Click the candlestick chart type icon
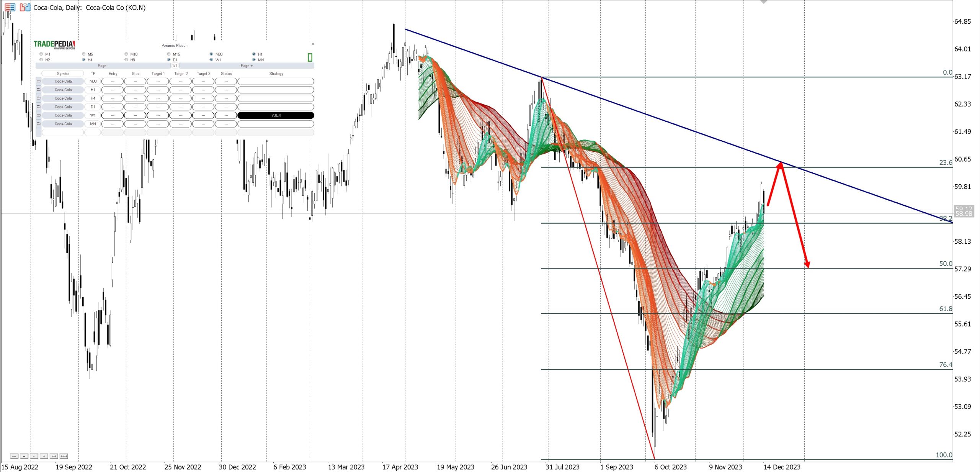 [x=25, y=7]
